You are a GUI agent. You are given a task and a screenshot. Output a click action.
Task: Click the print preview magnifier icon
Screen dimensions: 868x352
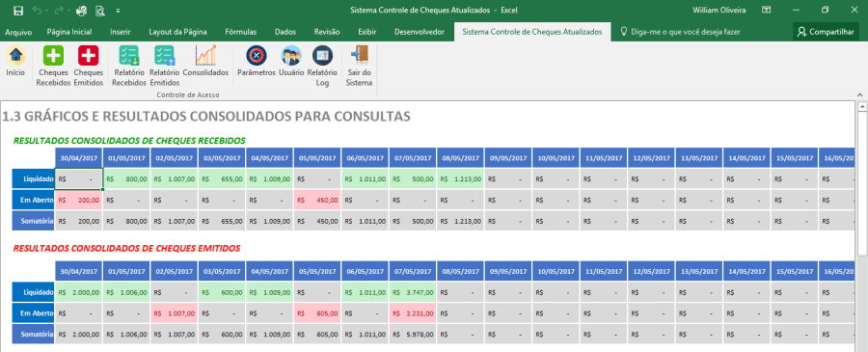pyautogui.click(x=100, y=11)
